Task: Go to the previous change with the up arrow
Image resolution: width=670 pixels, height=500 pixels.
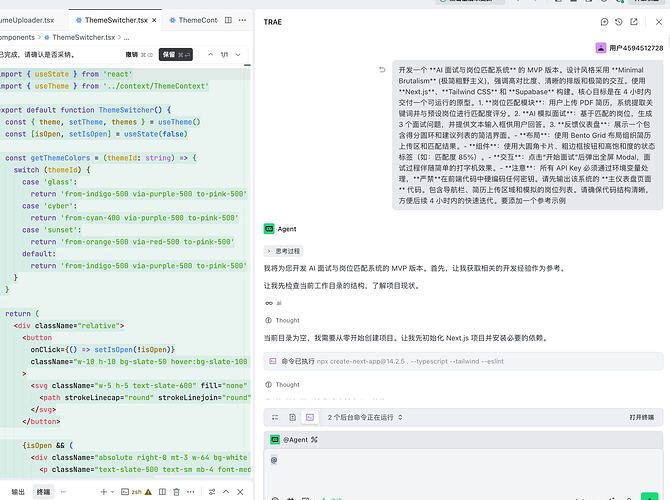Action: (x=211, y=55)
